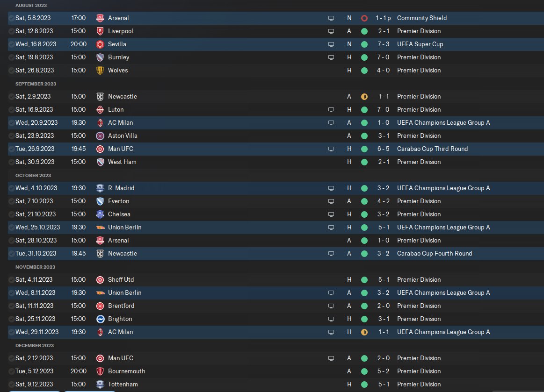The image size is (544, 392).
Task: Open the Carabao Cup Third Round competition link
Action: tap(432, 149)
